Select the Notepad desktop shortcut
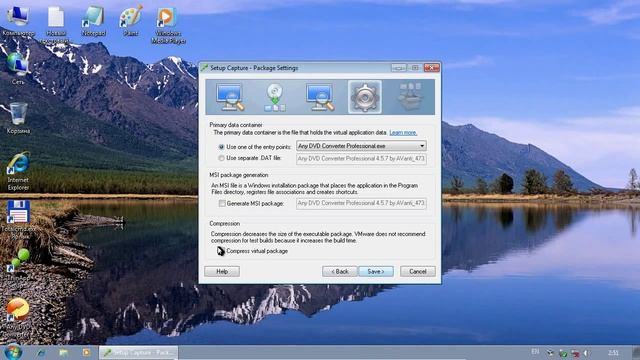The width and height of the screenshot is (640, 360). click(93, 21)
